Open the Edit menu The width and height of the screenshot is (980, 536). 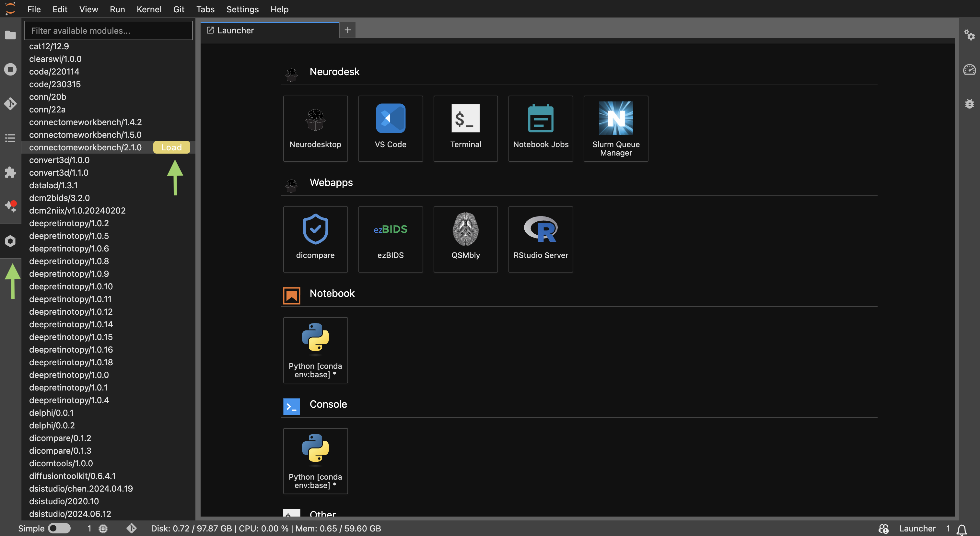coord(60,9)
